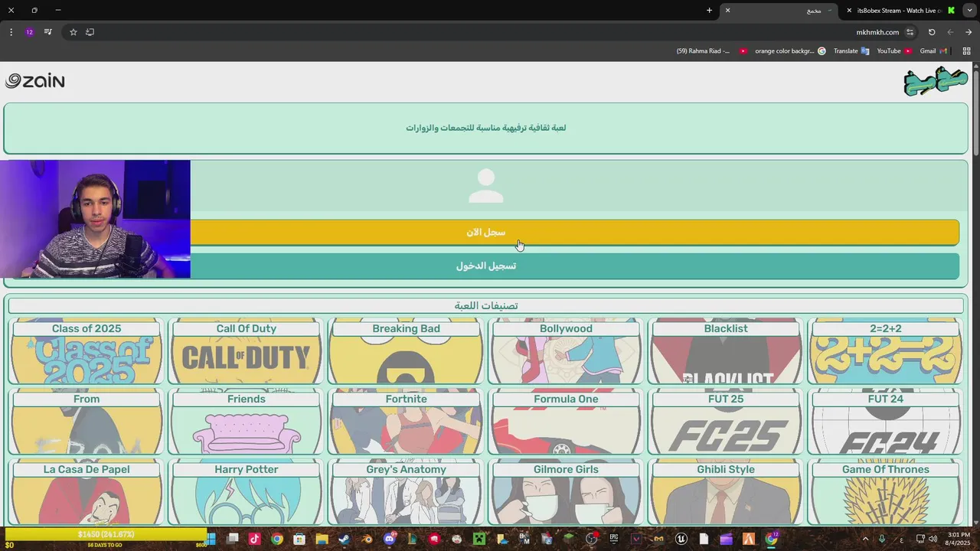Open TikTok from the taskbar
The width and height of the screenshot is (980, 551).
(254, 540)
